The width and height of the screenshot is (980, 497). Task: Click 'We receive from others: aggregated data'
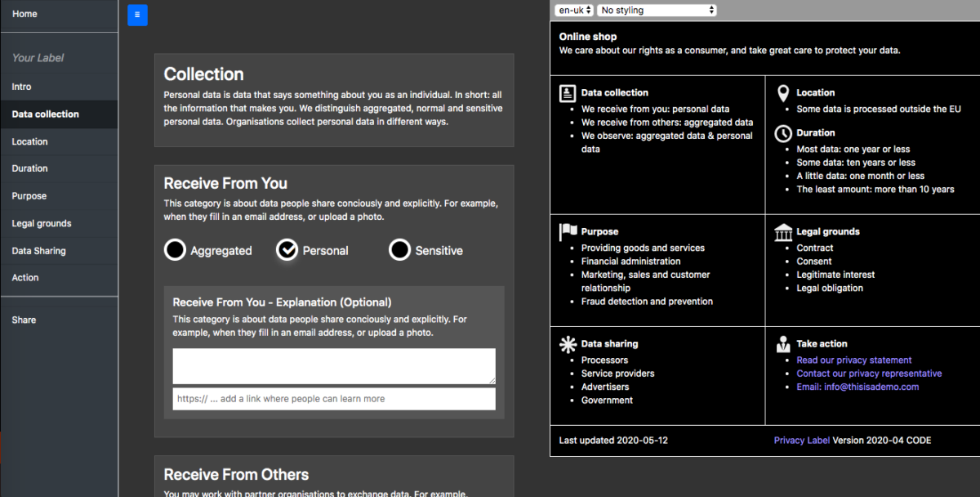point(667,123)
